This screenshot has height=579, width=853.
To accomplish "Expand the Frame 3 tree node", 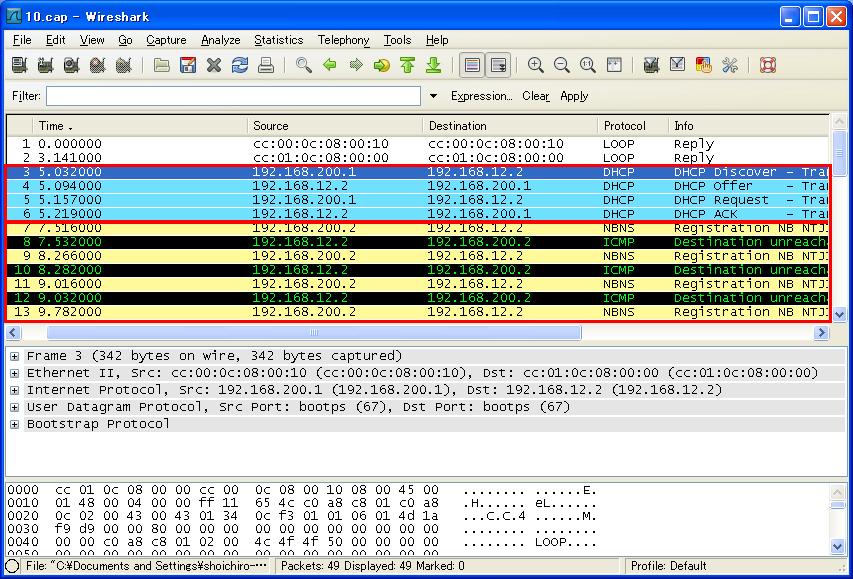I will (15, 356).
